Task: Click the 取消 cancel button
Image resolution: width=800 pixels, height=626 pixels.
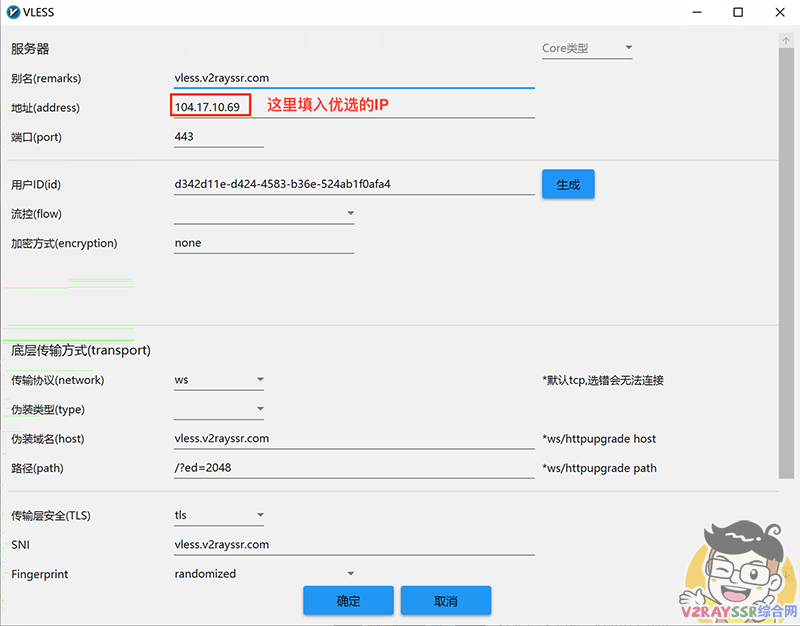Action: click(445, 601)
